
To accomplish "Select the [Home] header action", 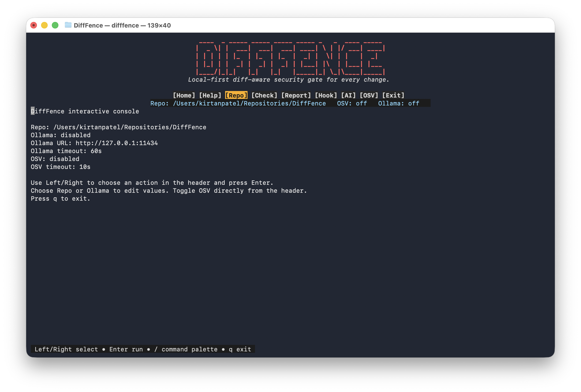I will 184,95.
